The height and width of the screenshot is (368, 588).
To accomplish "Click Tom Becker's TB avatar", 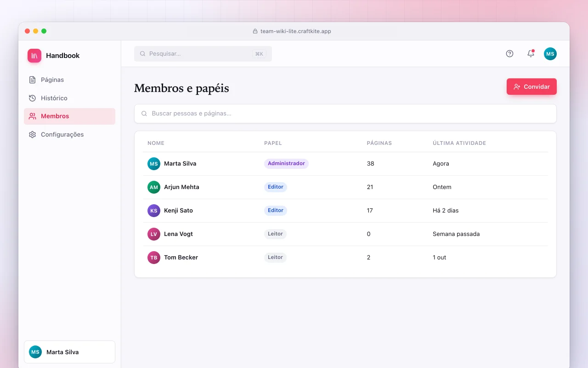I will (x=154, y=258).
